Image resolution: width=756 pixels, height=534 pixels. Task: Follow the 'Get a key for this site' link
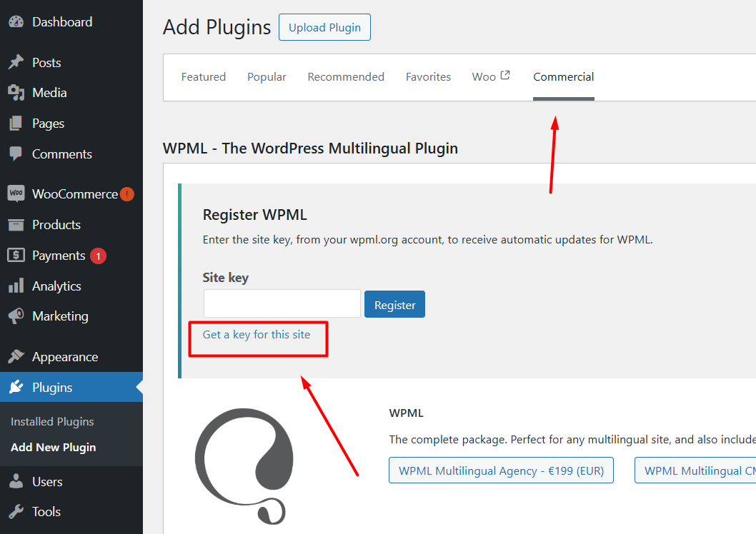tap(257, 335)
